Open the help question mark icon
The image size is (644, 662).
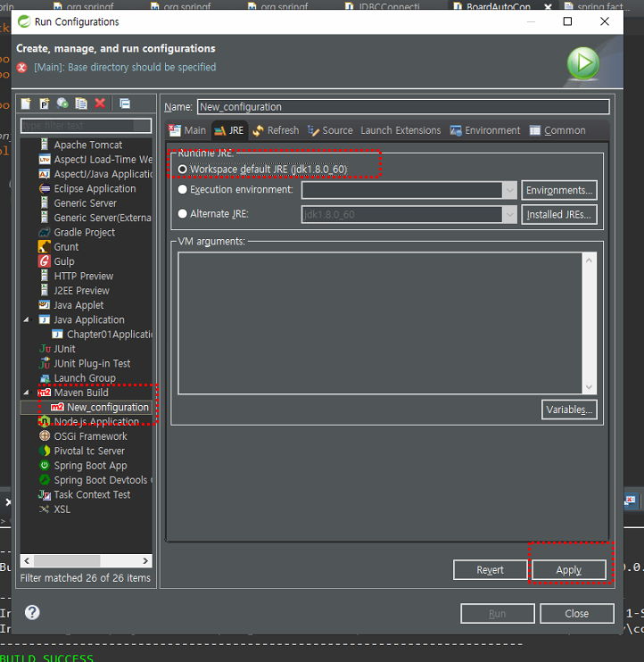32,612
